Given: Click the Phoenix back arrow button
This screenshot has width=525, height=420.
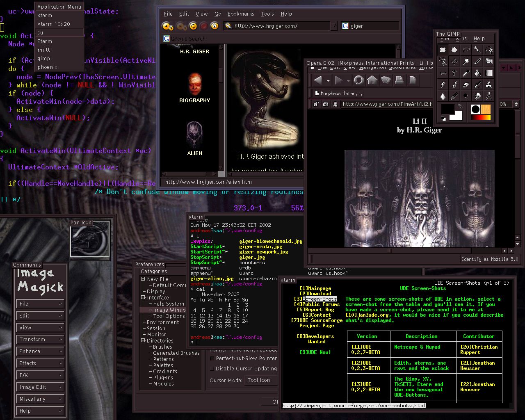Looking at the screenshot, I should tap(167, 26).
